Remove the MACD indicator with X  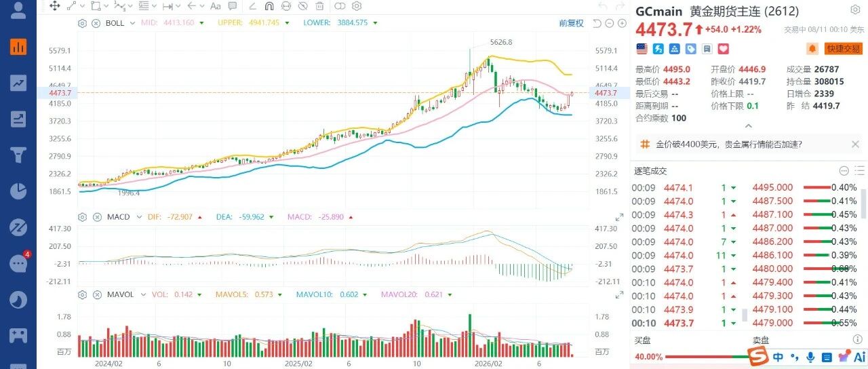click(x=96, y=217)
